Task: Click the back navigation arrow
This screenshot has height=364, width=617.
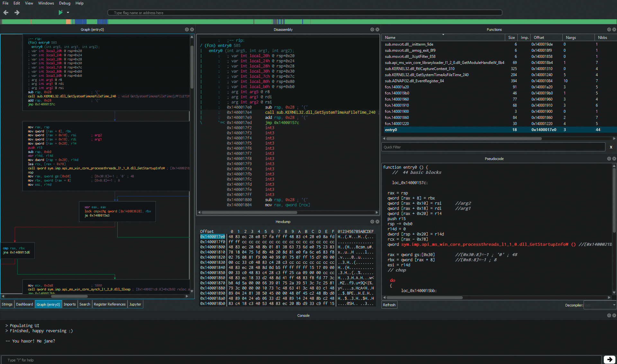Action: point(6,13)
